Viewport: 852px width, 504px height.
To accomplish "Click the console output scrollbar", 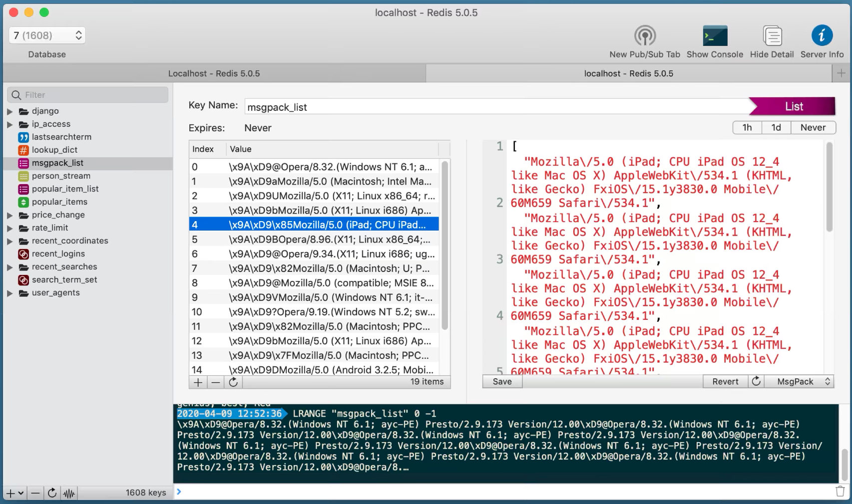I will (845, 464).
